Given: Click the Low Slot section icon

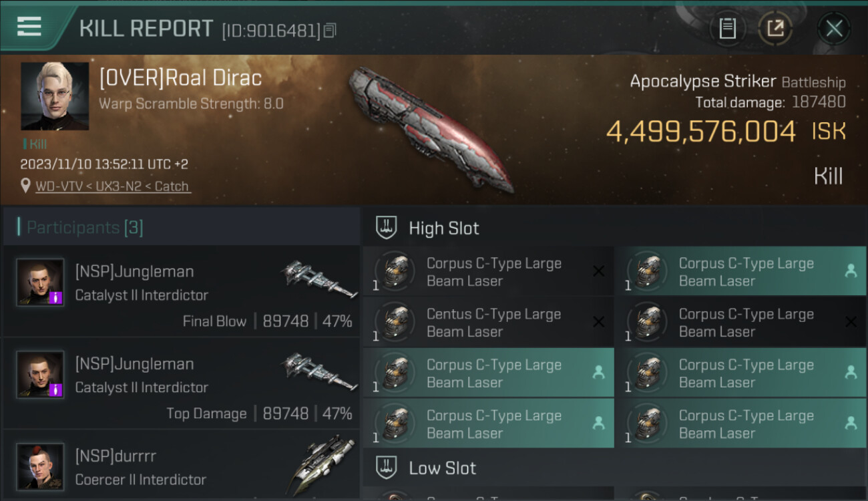Looking at the screenshot, I should (x=387, y=468).
